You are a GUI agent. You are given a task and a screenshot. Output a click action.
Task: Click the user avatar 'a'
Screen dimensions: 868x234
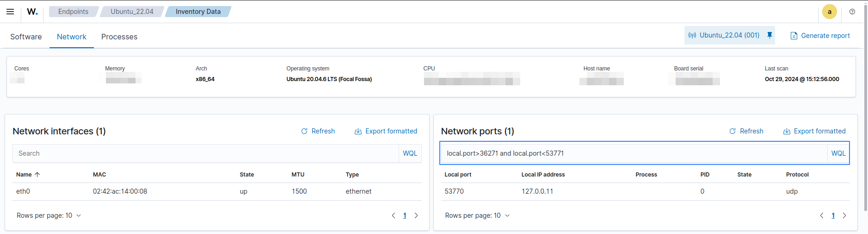[x=829, y=12]
